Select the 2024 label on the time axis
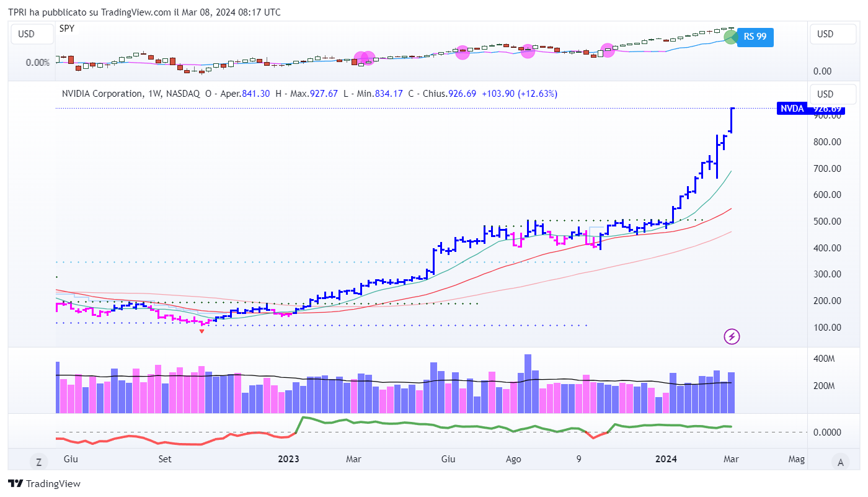 point(666,459)
